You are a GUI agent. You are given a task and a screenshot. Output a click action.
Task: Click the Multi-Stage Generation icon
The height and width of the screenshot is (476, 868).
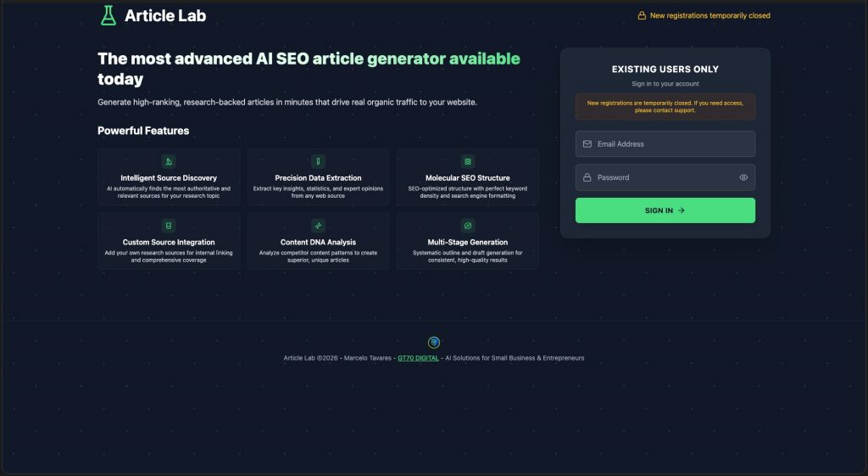pyautogui.click(x=467, y=226)
